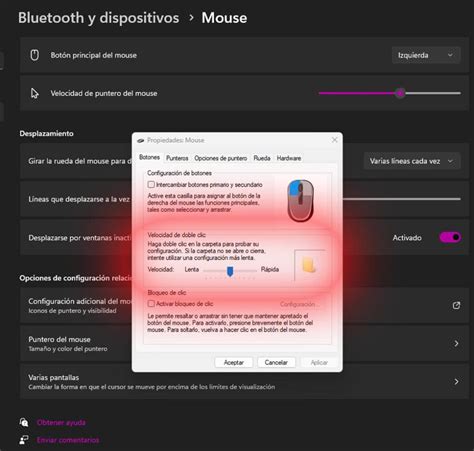Open the Varias pantallas settings row
Viewport: 474px width, 451px height.
(244, 381)
